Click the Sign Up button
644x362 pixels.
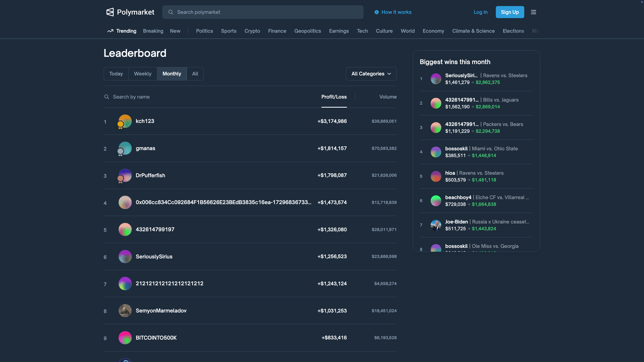point(510,12)
